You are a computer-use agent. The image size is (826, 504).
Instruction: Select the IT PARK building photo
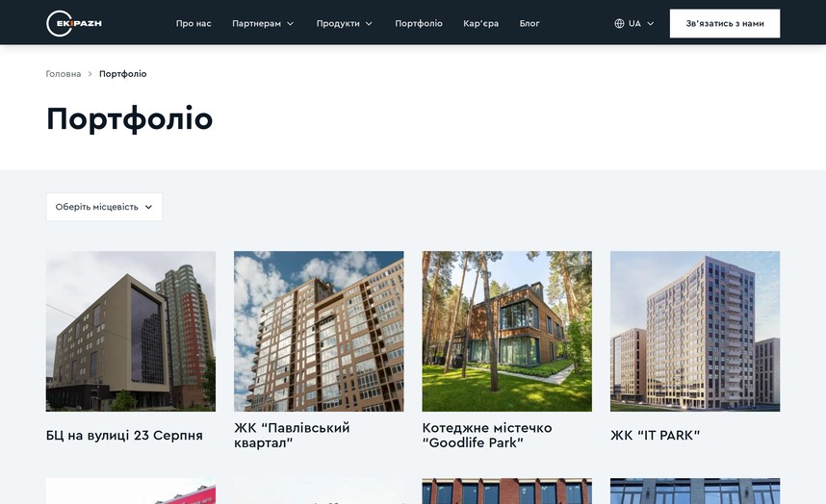click(695, 332)
